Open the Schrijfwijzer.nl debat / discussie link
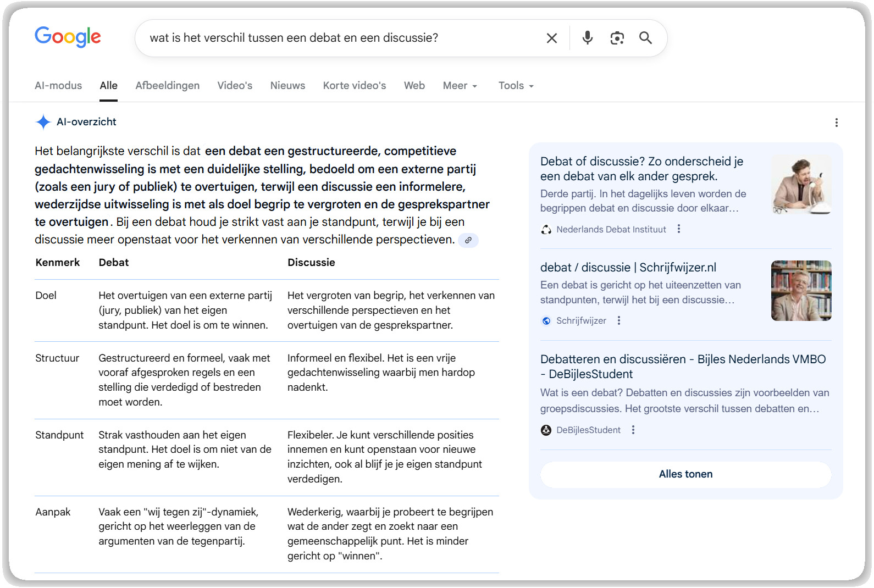Image resolution: width=874 pixels, height=588 pixels. click(x=628, y=268)
